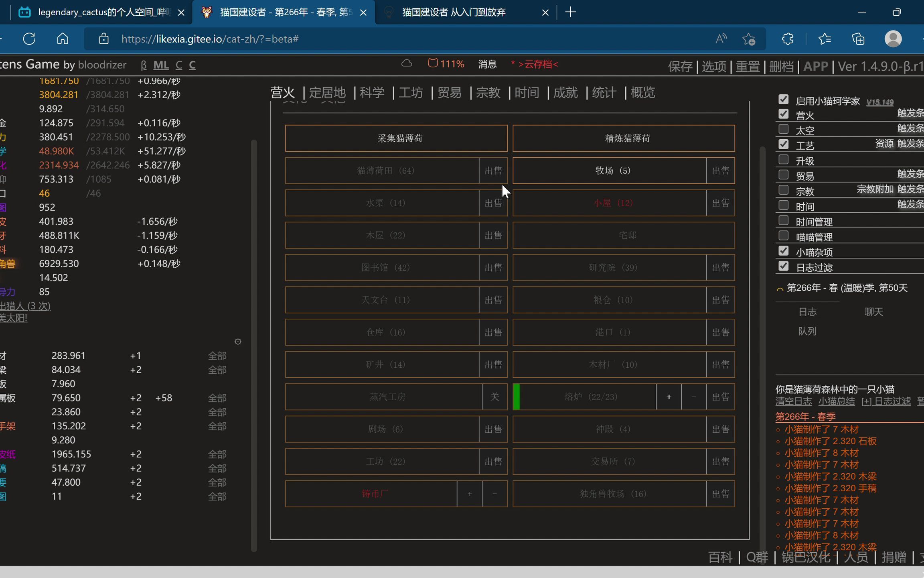Open the site info lock icon
The width and height of the screenshot is (924, 578).
pos(104,39)
